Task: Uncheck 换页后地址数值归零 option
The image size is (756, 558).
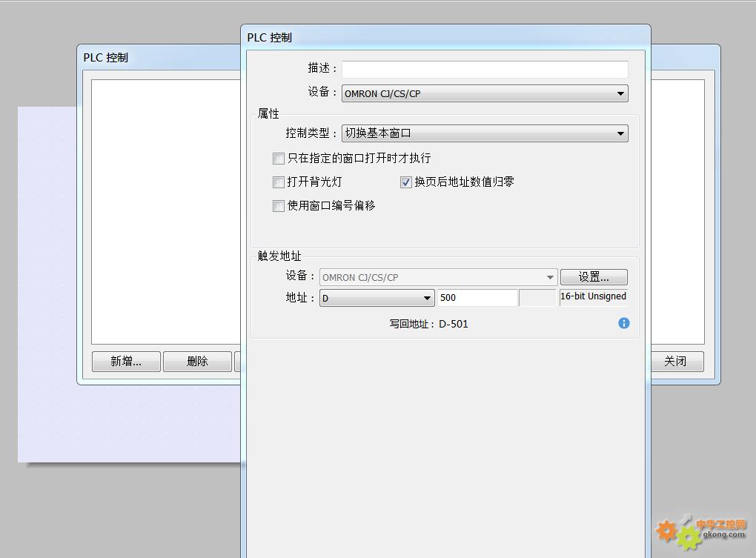Action: (406, 182)
